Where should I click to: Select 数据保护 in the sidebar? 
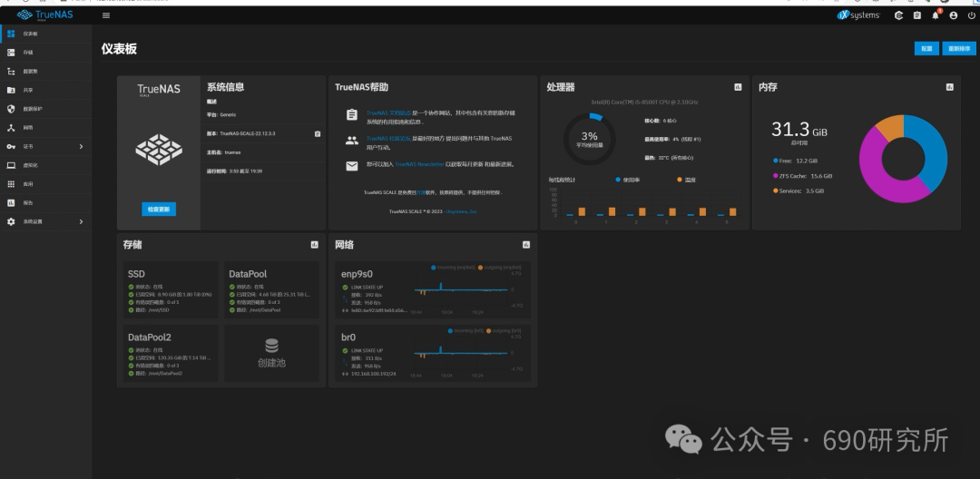[46, 109]
